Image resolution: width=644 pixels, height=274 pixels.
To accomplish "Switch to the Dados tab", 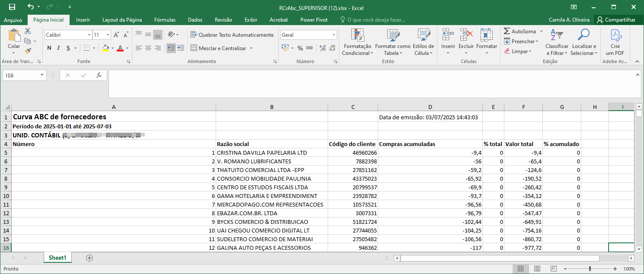I will [x=195, y=20].
